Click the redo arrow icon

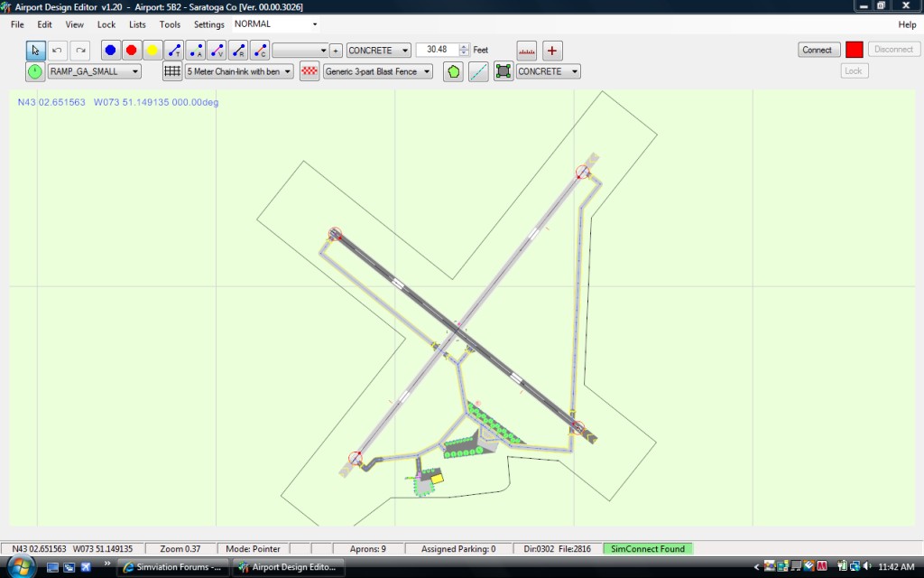81,51
